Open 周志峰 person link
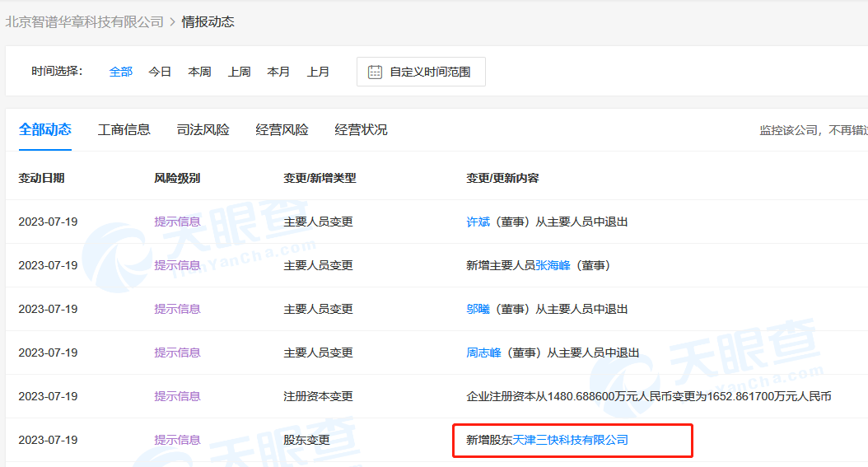The height and width of the screenshot is (467, 868). point(483,353)
